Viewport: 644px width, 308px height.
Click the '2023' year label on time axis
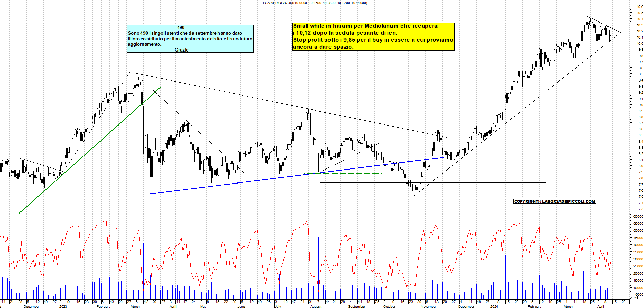[x=63, y=306]
